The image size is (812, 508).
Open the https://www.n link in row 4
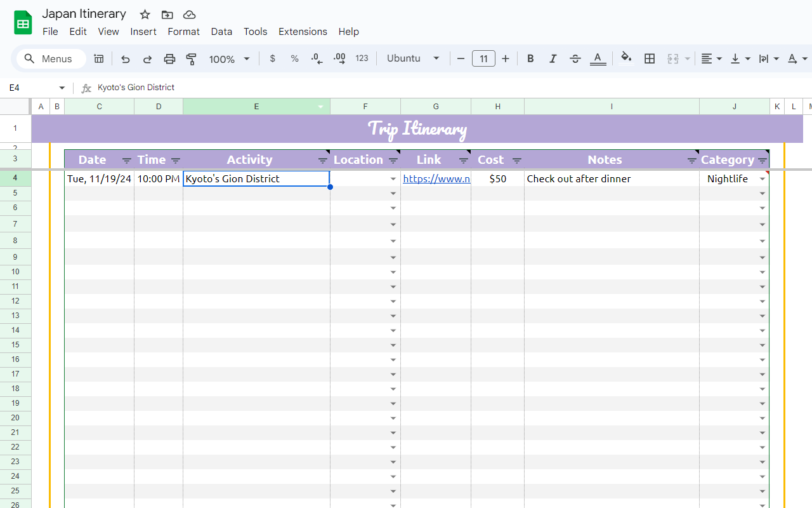coord(436,178)
